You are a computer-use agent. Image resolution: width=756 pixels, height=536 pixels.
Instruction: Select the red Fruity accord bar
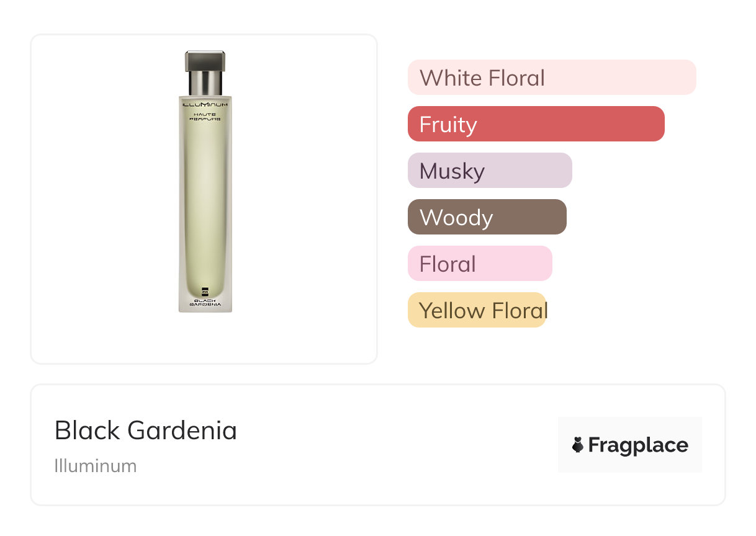point(536,124)
